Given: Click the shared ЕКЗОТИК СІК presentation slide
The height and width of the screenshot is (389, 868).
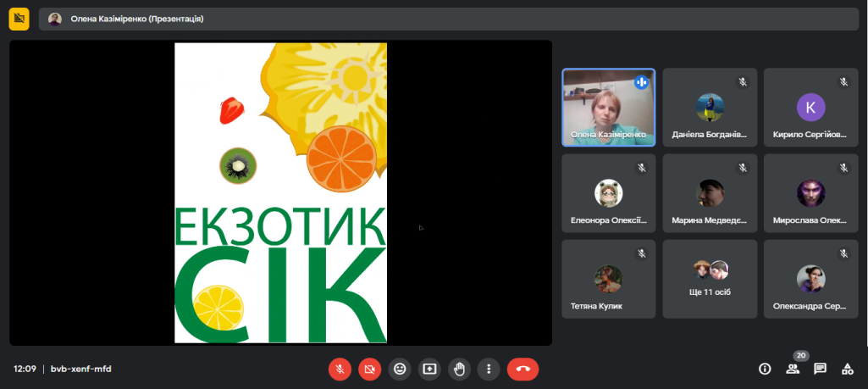Looking at the screenshot, I should [280, 193].
